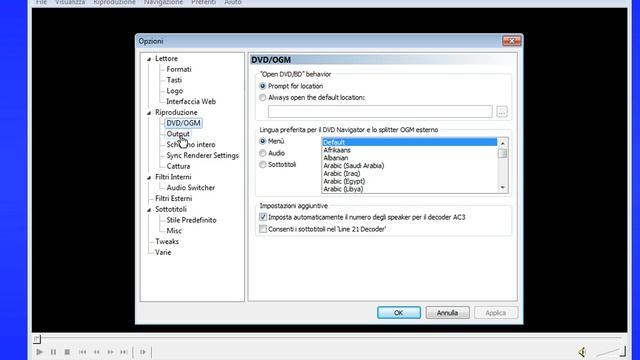Select 'Always open the default location' option

point(262,98)
